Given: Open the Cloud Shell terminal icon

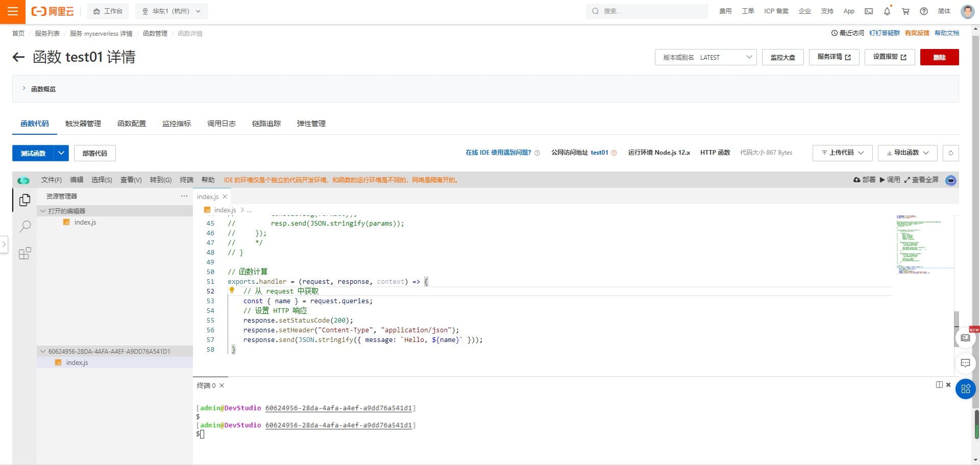Looking at the screenshot, I should (868, 11).
